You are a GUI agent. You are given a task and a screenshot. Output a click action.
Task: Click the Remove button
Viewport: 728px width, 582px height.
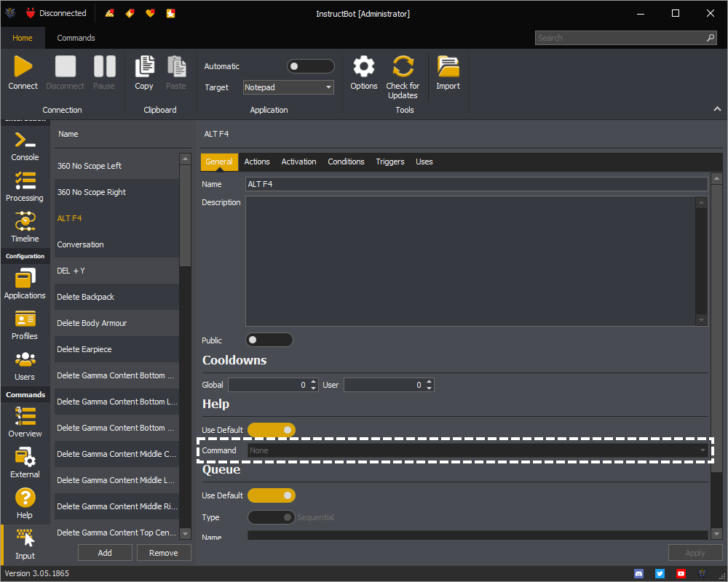(x=163, y=553)
